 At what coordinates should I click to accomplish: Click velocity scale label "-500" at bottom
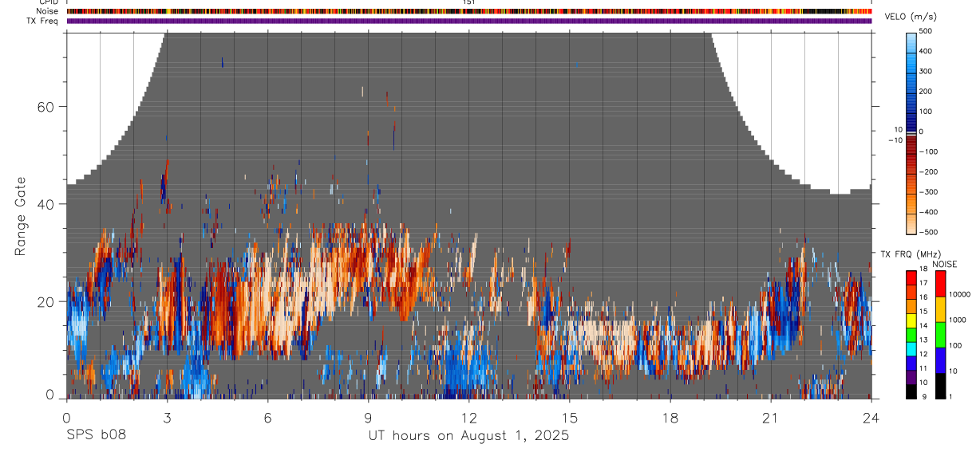tap(928, 232)
